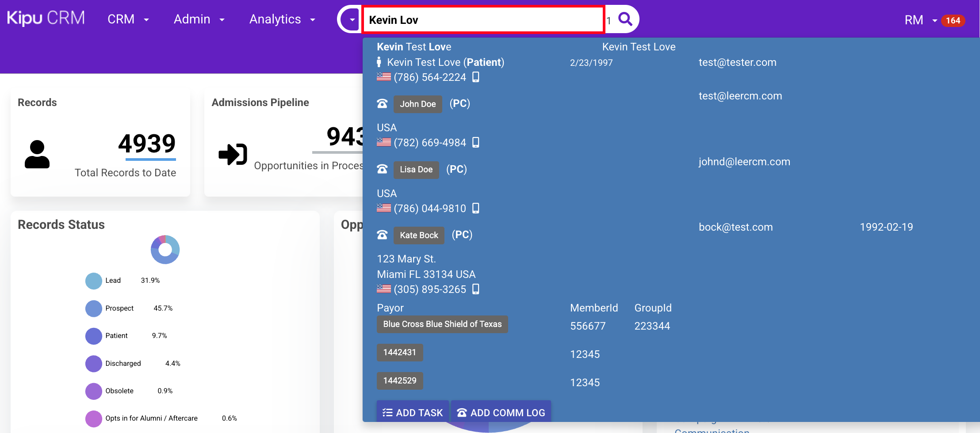Open the 164 notifications badge
Image resolution: width=980 pixels, height=433 pixels.
pyautogui.click(x=953, y=20)
